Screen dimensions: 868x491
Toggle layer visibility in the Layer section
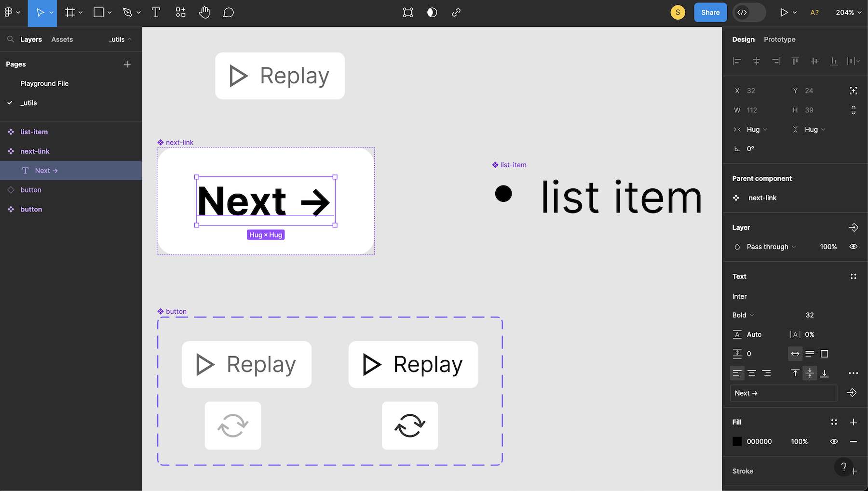(853, 246)
